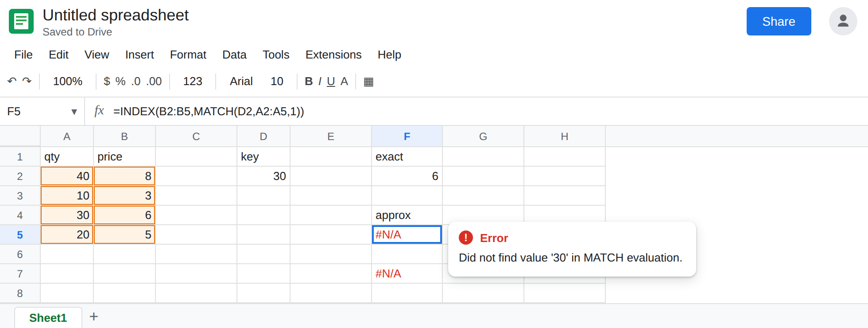Select the #N/A cell in row 7
Viewport: 868px width, 328px height.
click(407, 274)
